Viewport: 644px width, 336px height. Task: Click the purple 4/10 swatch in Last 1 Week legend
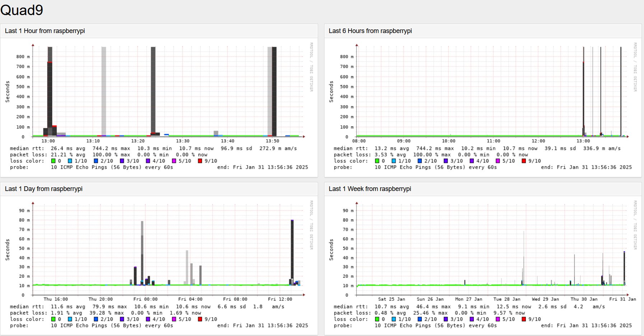click(472, 319)
